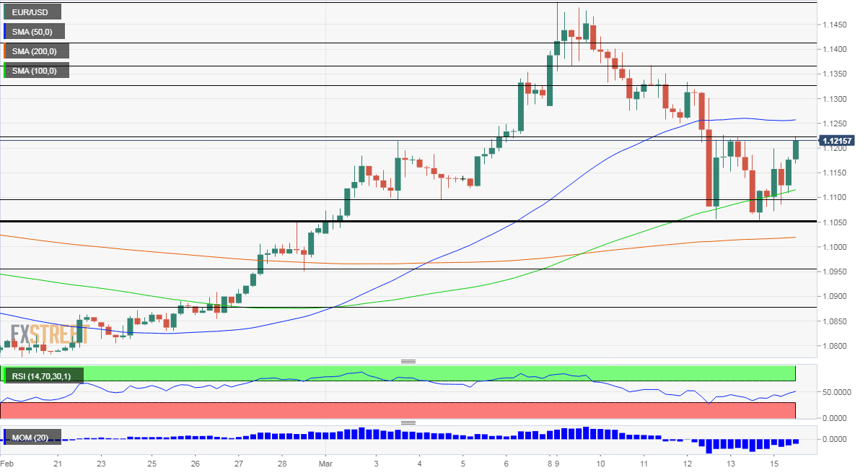Click the 1.1250 price axis label
The width and height of the screenshot is (868, 473).
pyautogui.click(x=834, y=123)
